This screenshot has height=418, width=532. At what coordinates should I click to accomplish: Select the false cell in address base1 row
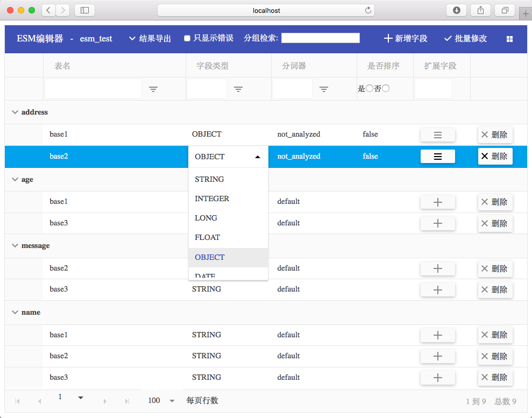tap(370, 134)
